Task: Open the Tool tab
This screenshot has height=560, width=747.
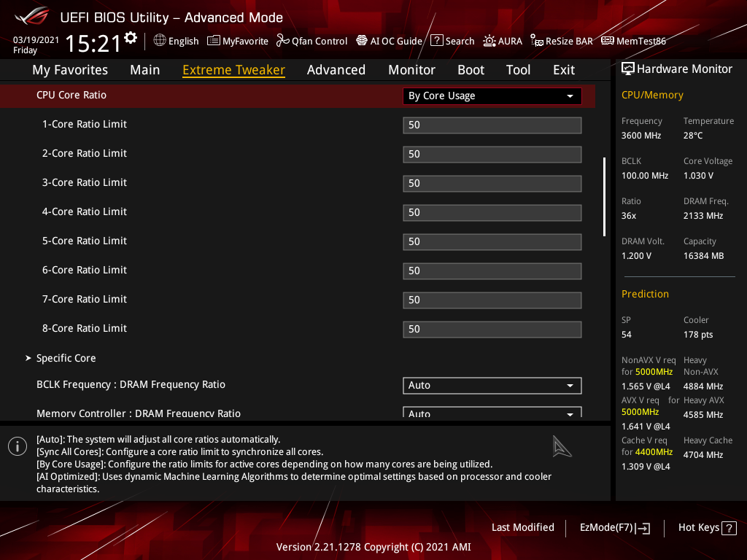Action: 519,70
